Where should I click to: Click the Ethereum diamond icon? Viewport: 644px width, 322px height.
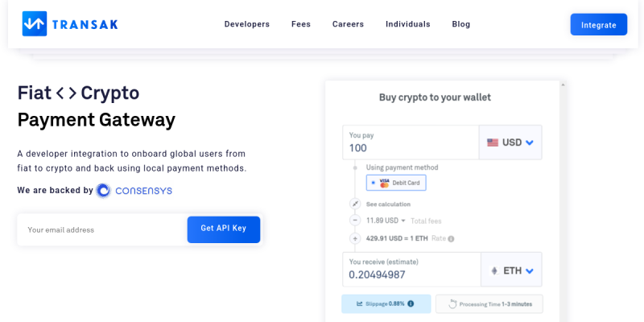(493, 270)
